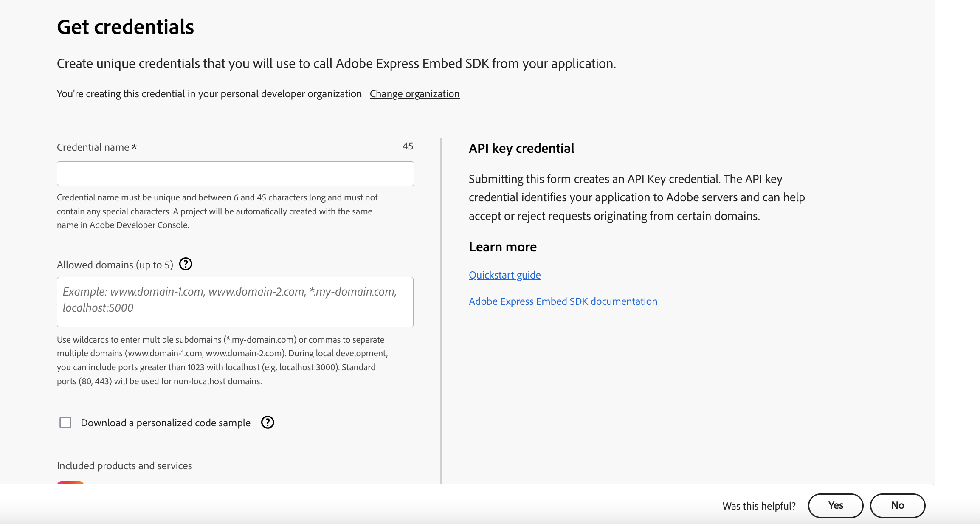This screenshot has width=980, height=524.
Task: Click the wildcard subdomains instruction text
Action: tap(222, 360)
